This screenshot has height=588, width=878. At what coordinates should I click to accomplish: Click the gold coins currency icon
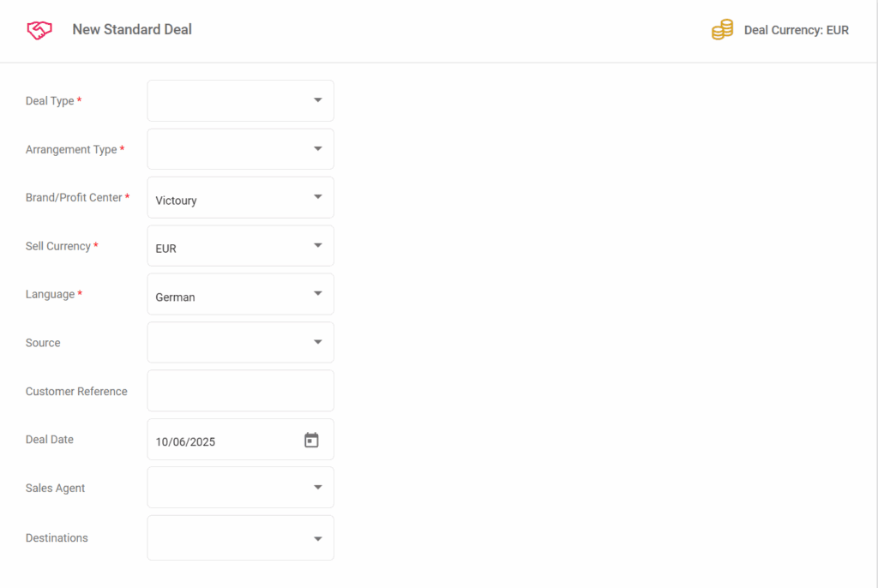pyautogui.click(x=722, y=30)
